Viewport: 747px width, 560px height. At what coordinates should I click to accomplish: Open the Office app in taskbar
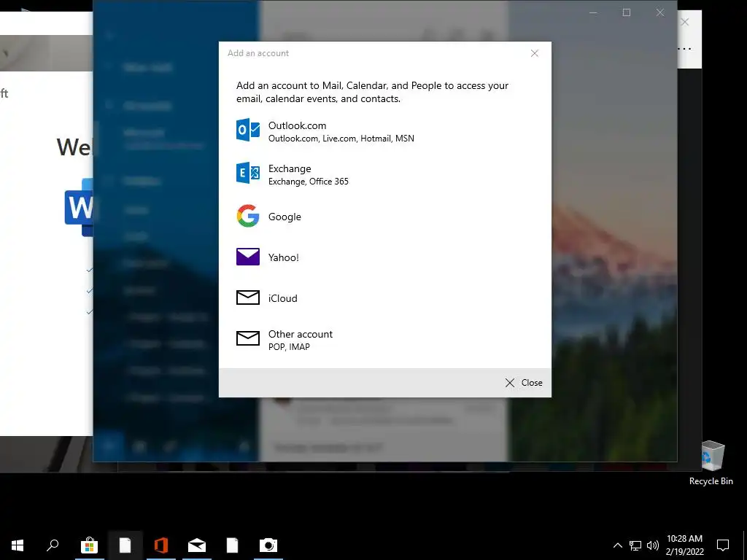point(161,545)
